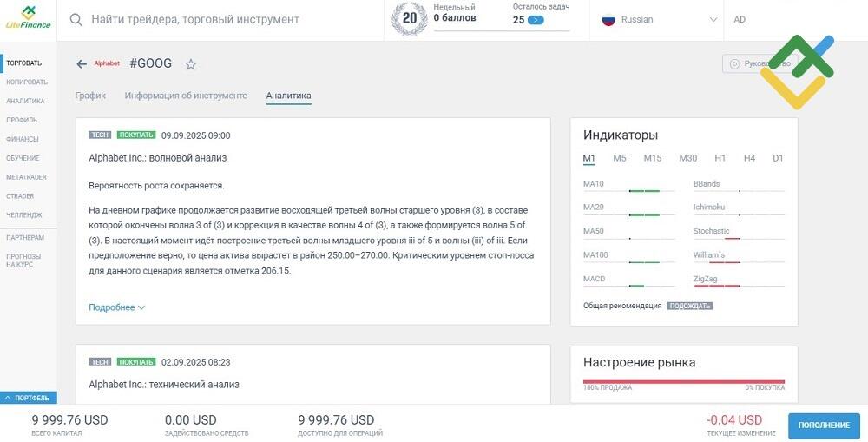This screenshot has height=442, width=868.
Task: Select the Аналитика tab
Action: 288,96
